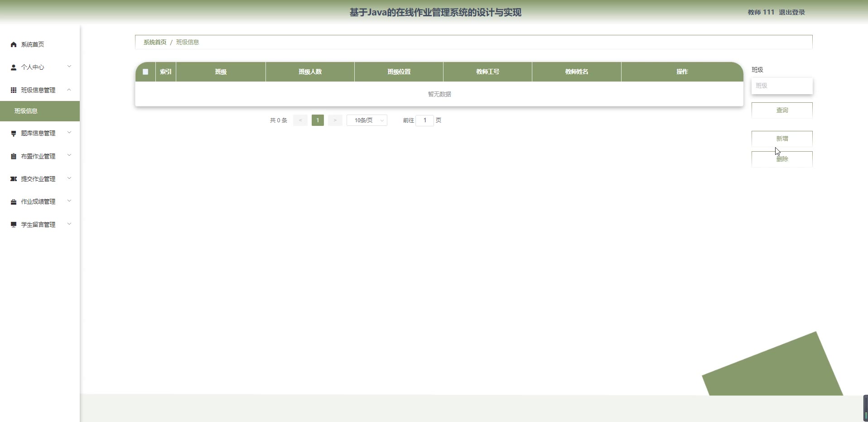
Task: Select the 班级信息 submenu item
Action: pos(40,111)
